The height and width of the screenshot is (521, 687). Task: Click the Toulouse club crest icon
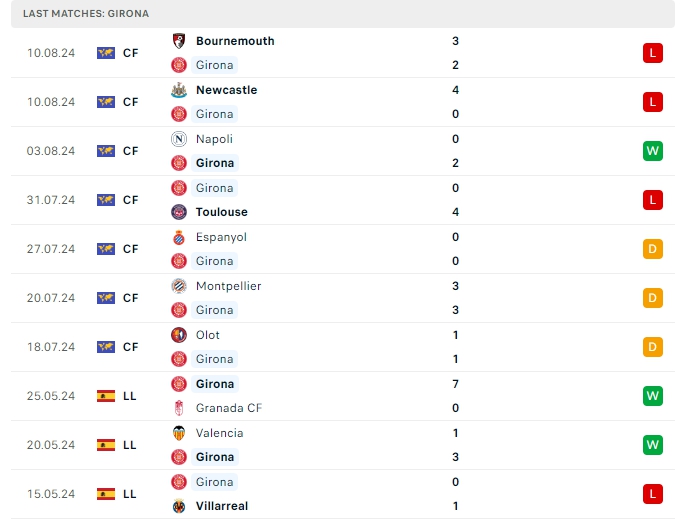(x=179, y=212)
